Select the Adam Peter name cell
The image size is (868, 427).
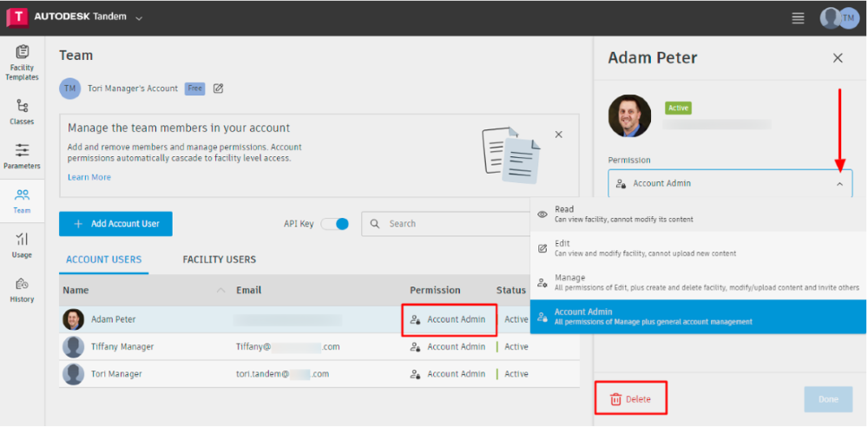click(114, 319)
